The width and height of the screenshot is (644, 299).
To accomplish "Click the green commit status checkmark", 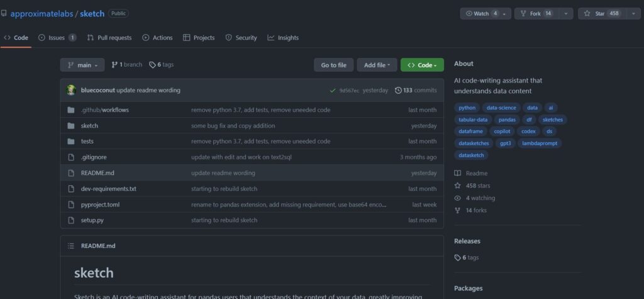I will 332,90.
